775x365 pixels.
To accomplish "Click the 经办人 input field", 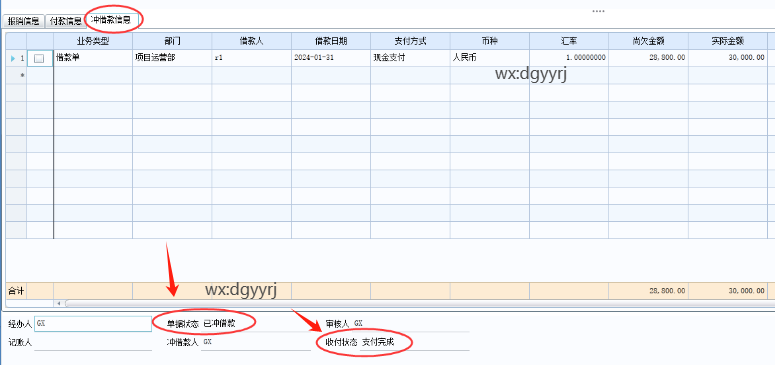I will [x=93, y=324].
